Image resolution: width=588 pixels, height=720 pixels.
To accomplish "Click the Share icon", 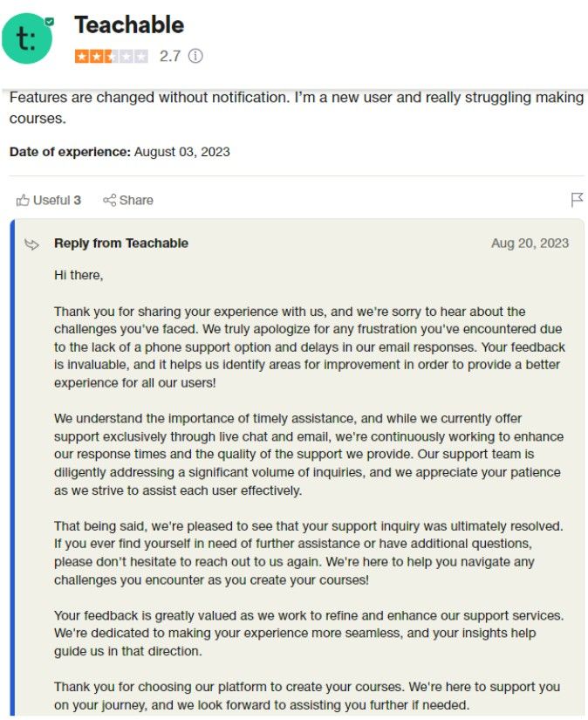I will coord(110,200).
